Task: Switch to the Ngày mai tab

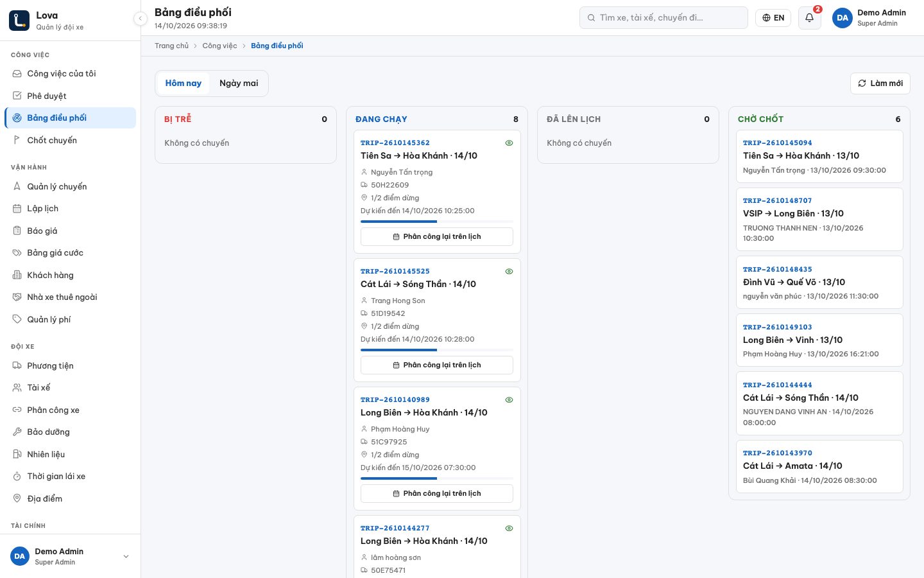Action: (x=239, y=83)
